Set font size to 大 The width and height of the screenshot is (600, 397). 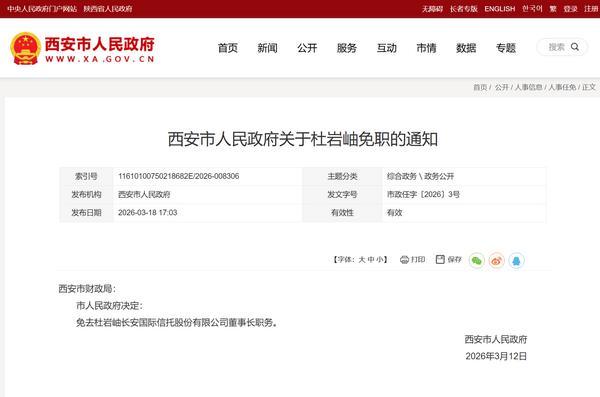362,260
